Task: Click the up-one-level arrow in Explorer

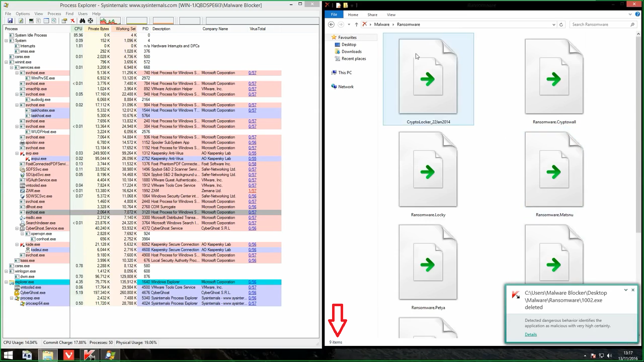Action: (357, 24)
